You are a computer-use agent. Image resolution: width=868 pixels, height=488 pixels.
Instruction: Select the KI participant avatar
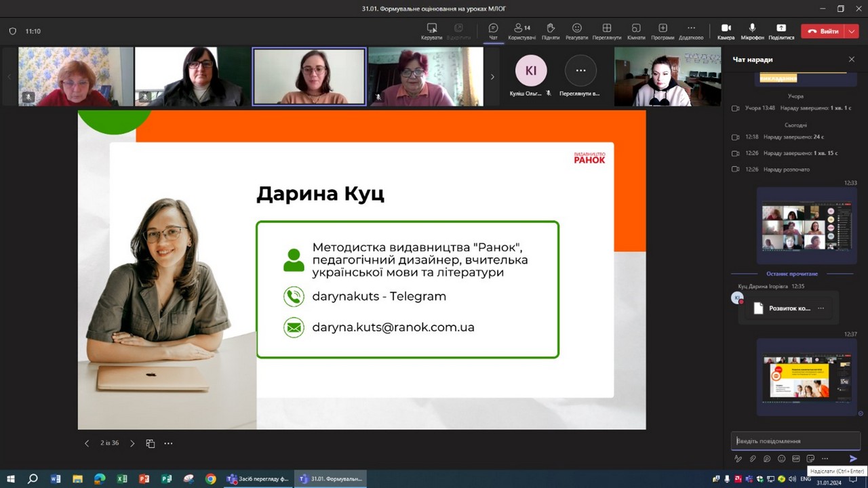(530, 70)
